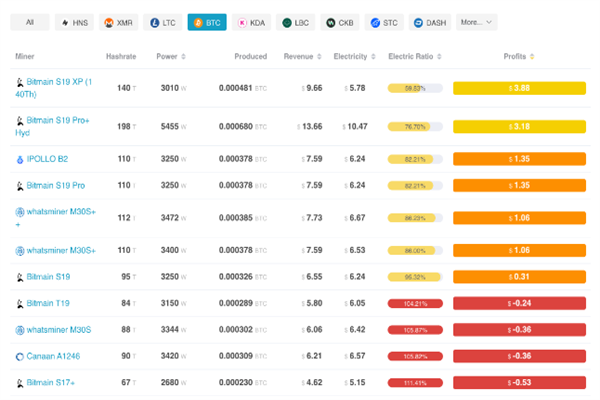Screen dimensions: 600x400
Task: Sort table by Power column arrows
Action: coord(183,57)
